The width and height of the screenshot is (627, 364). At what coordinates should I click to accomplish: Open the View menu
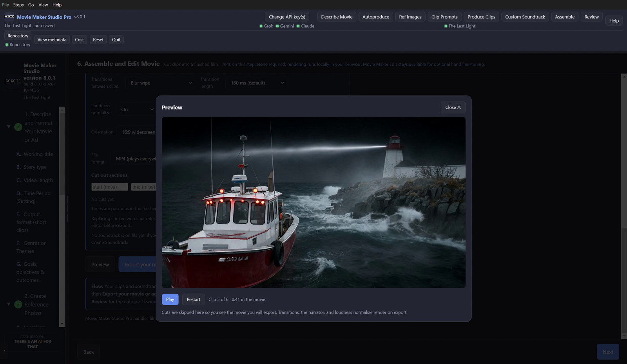tap(43, 5)
